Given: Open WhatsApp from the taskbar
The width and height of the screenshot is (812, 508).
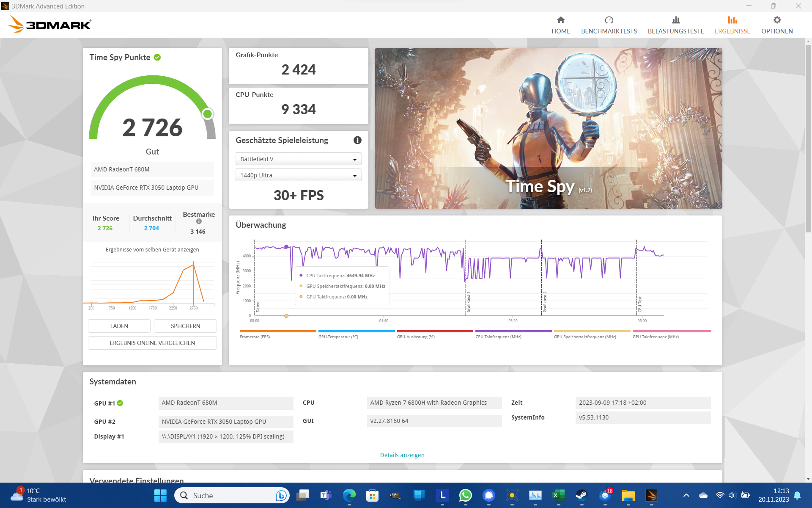Looking at the screenshot, I should click(x=465, y=495).
